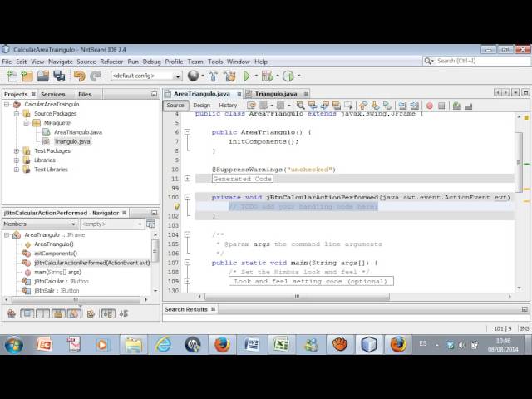Viewport: 532px width, 399px height.
Task: Click the New File toolbar icon
Action: click(x=12, y=76)
